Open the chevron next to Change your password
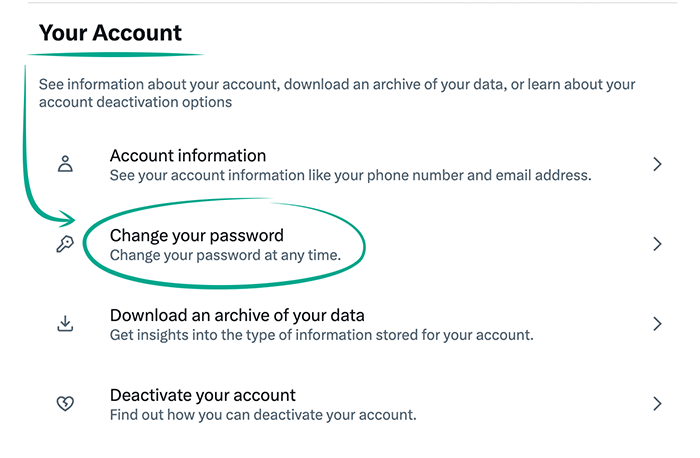The height and width of the screenshot is (458, 700). point(657,244)
